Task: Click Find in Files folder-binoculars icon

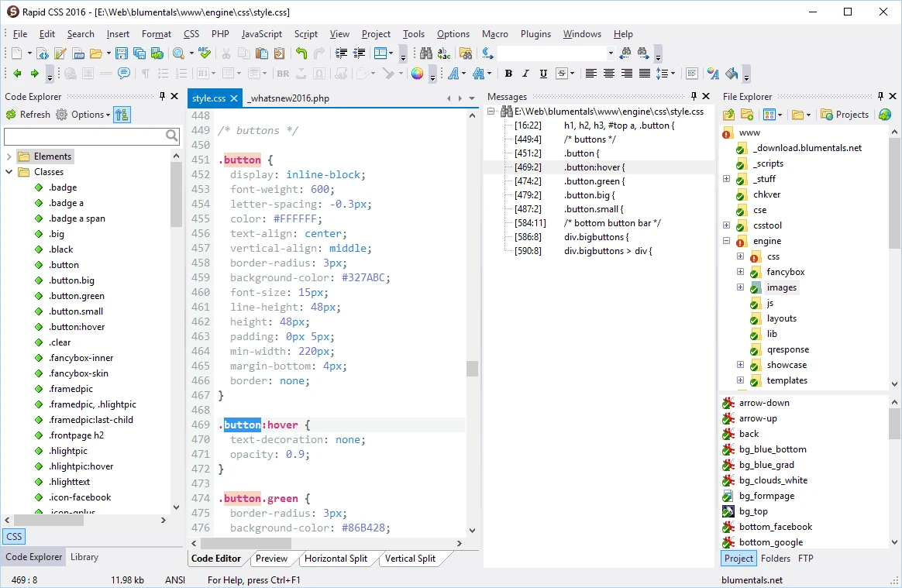Action: 466,53
